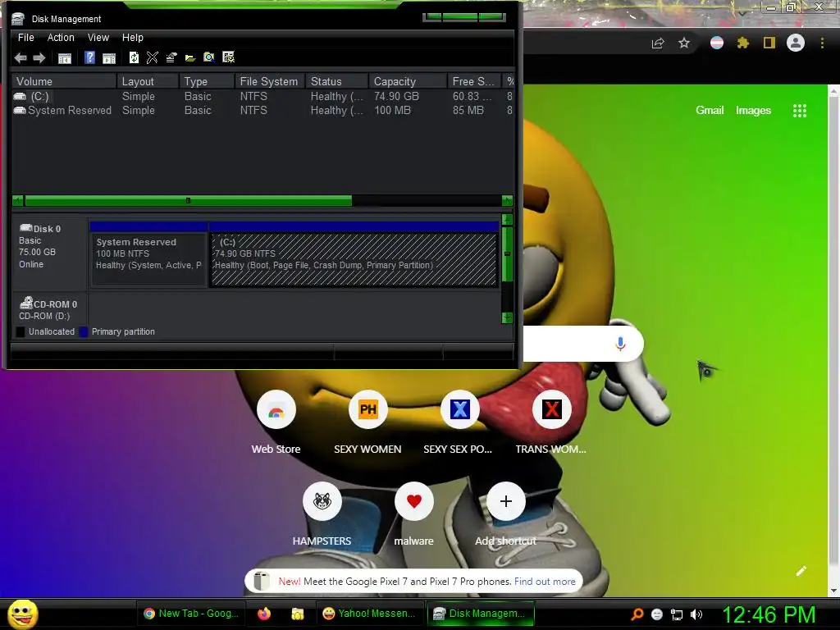Select the System Reserved partition block on Disk 0
Screen dimensions: 840x630
tap(149, 255)
